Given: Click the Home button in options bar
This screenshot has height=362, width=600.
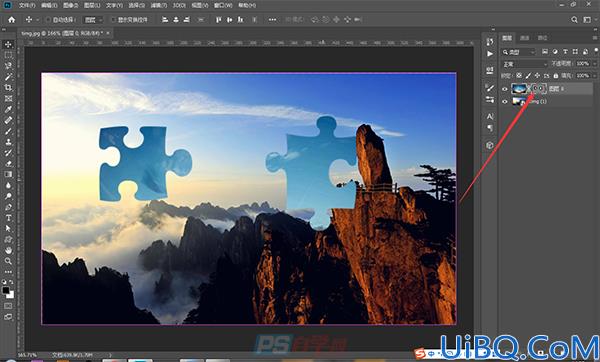Looking at the screenshot, I should pyautogui.click(x=12, y=20).
